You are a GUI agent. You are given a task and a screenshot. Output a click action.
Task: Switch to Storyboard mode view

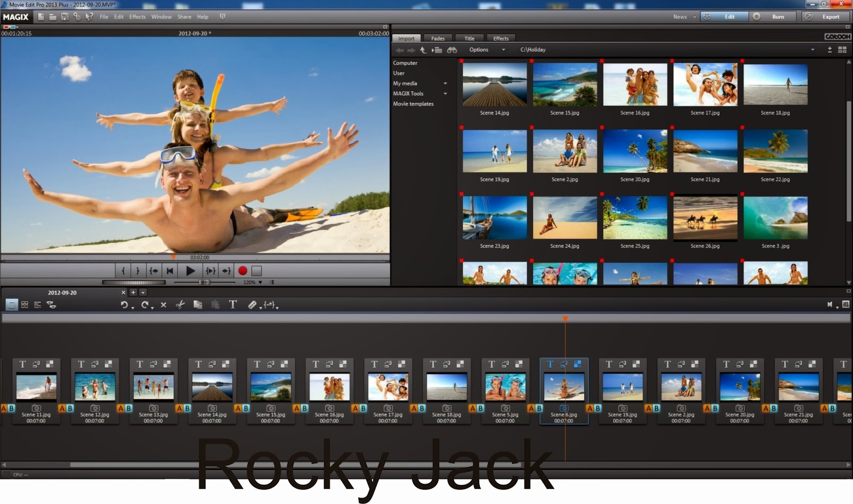[11, 304]
